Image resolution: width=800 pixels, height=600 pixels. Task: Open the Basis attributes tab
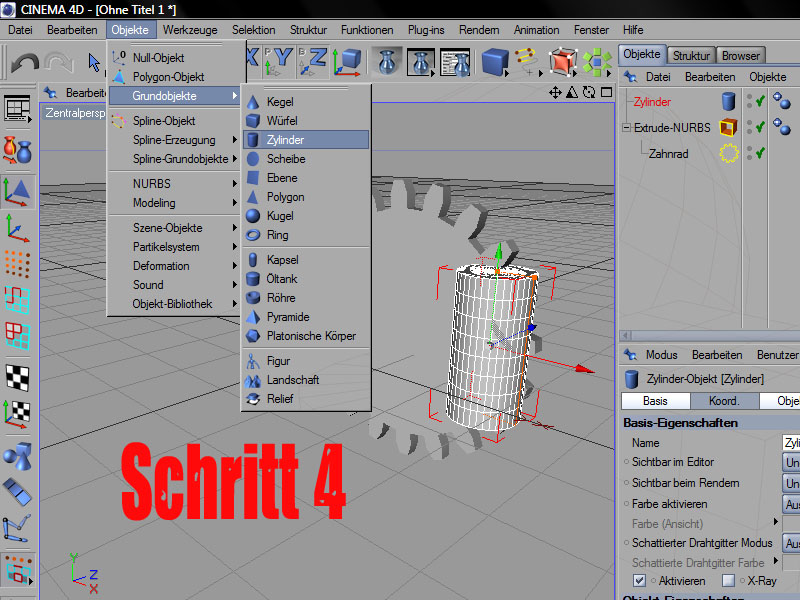point(655,401)
